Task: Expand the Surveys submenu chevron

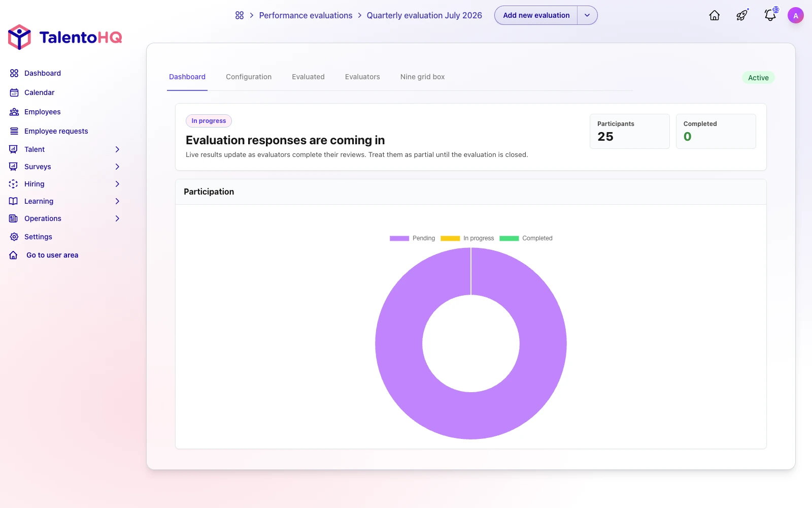Action: (117, 167)
